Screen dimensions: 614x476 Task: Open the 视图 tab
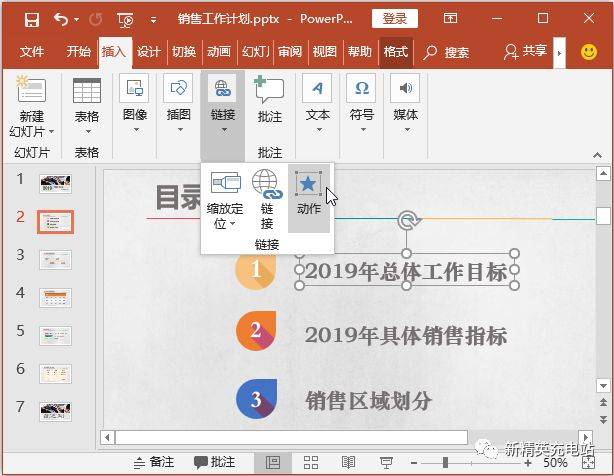325,52
